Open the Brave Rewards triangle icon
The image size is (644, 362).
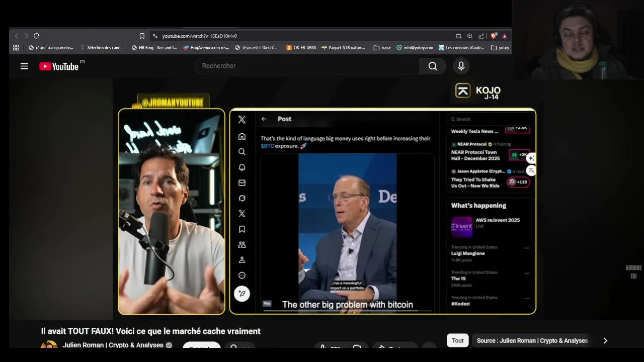pyautogui.click(x=504, y=36)
